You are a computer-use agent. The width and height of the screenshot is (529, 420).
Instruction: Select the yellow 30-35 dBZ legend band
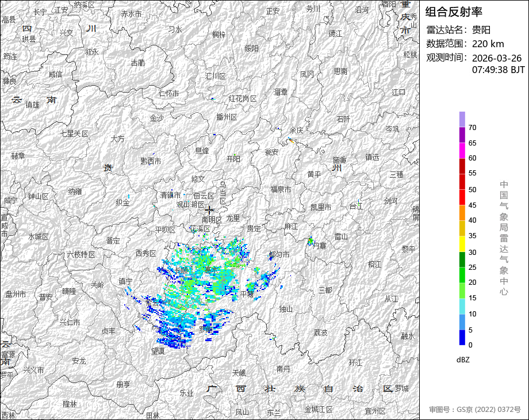click(462, 244)
